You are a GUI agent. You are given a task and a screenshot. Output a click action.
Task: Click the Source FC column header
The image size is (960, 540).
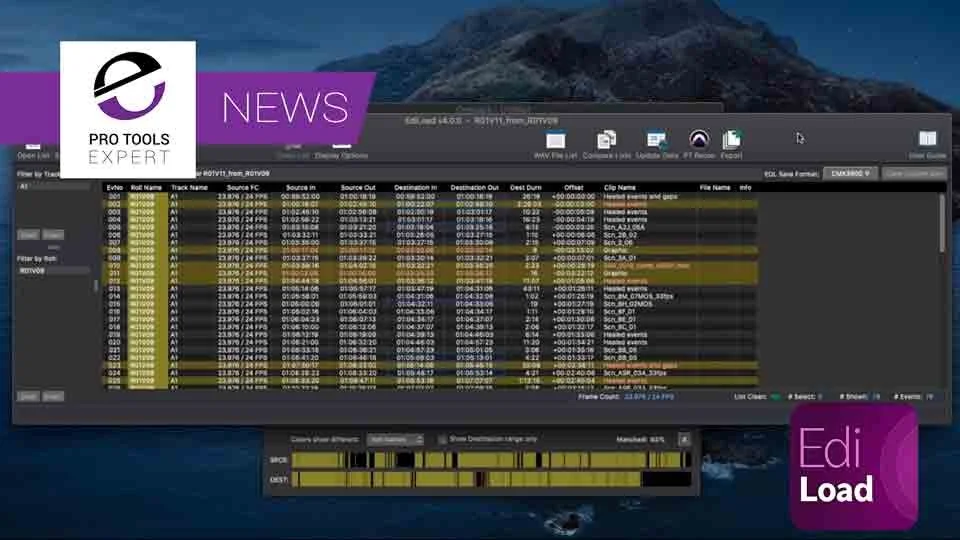pos(242,187)
